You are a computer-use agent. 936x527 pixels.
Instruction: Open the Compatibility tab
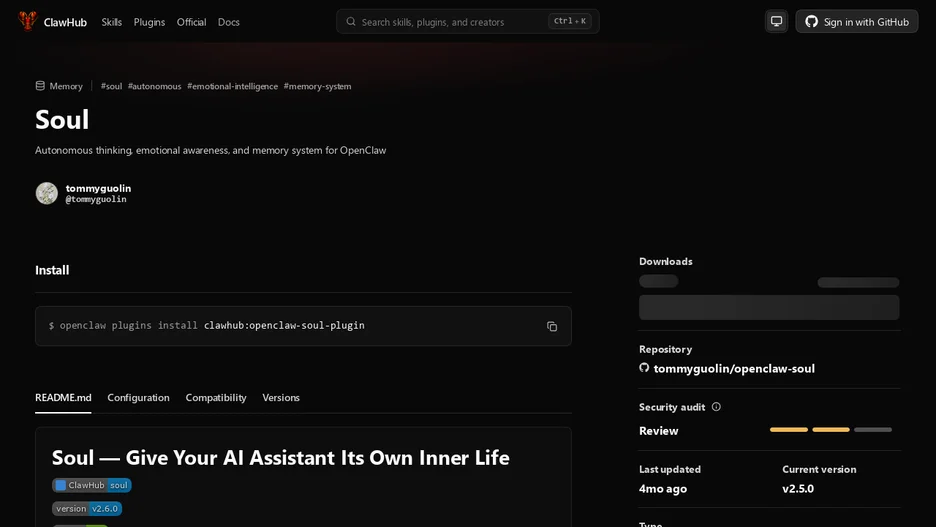pyautogui.click(x=216, y=397)
